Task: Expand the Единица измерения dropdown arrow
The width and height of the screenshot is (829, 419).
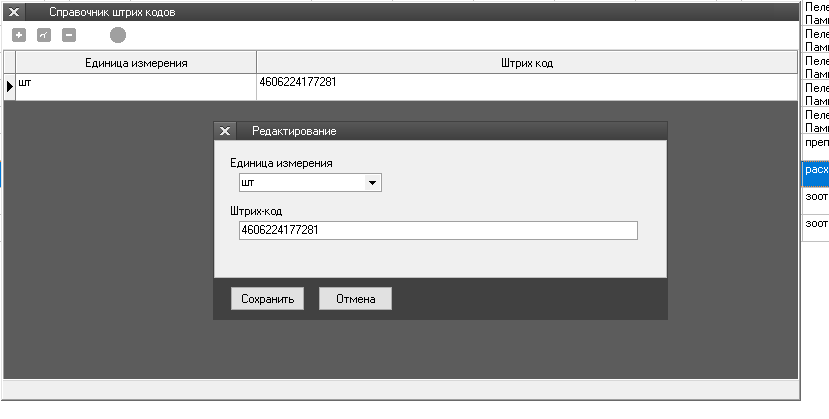Action: [372, 183]
